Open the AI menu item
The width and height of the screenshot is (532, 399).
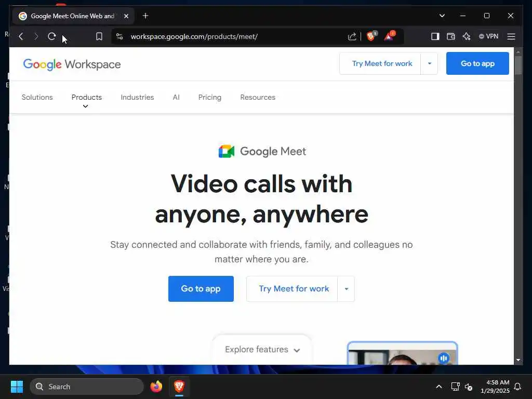(x=176, y=97)
